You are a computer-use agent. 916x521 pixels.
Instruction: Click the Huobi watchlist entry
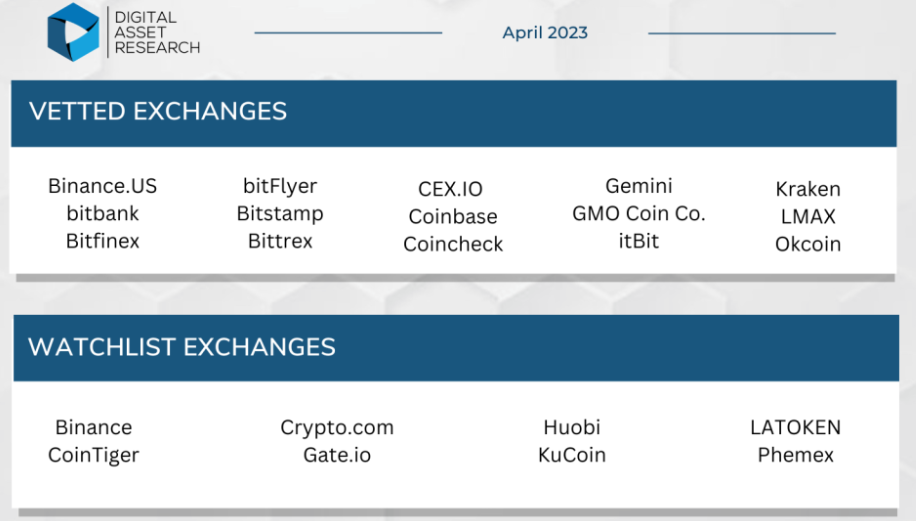pos(572,427)
